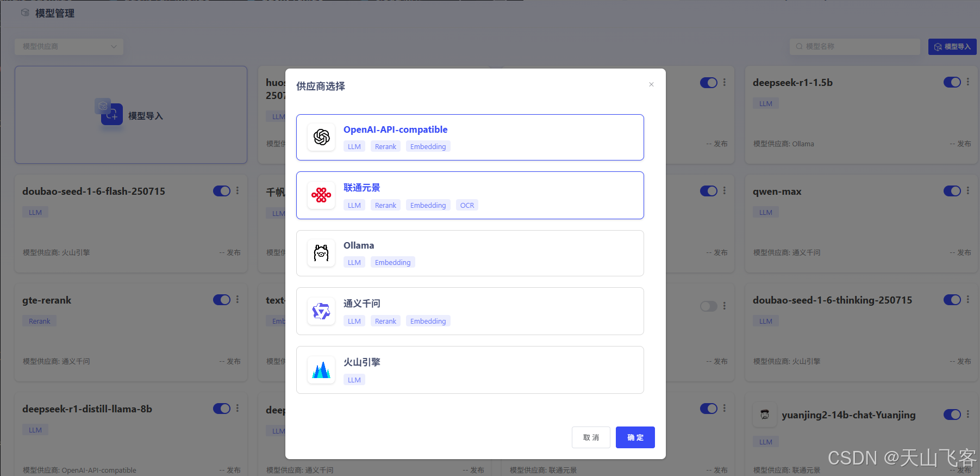The width and height of the screenshot is (980, 476).
Task: Click the 联通元景 red knot logo icon
Action: coord(321,195)
